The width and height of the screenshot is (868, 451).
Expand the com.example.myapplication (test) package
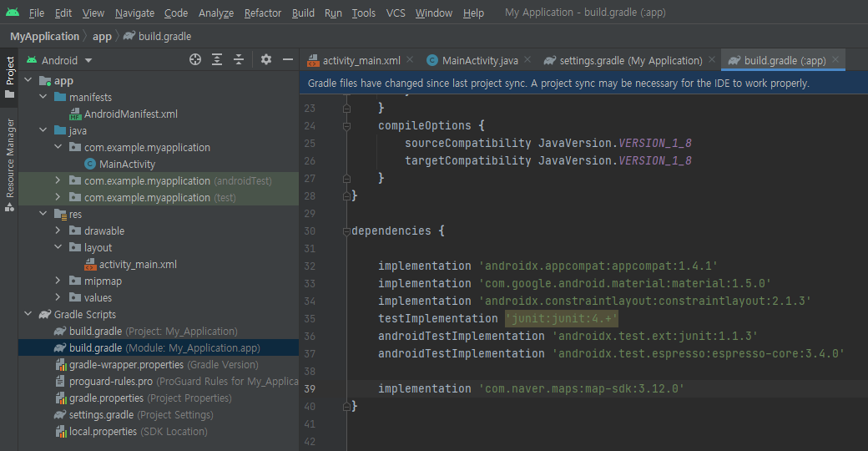point(58,197)
